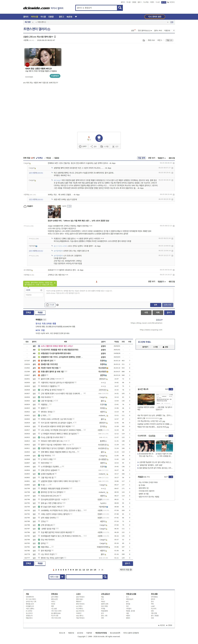The height and width of the screenshot is (644, 198).
Task: Expand the main navigation dropdown arrow
Action: click(76, 17)
